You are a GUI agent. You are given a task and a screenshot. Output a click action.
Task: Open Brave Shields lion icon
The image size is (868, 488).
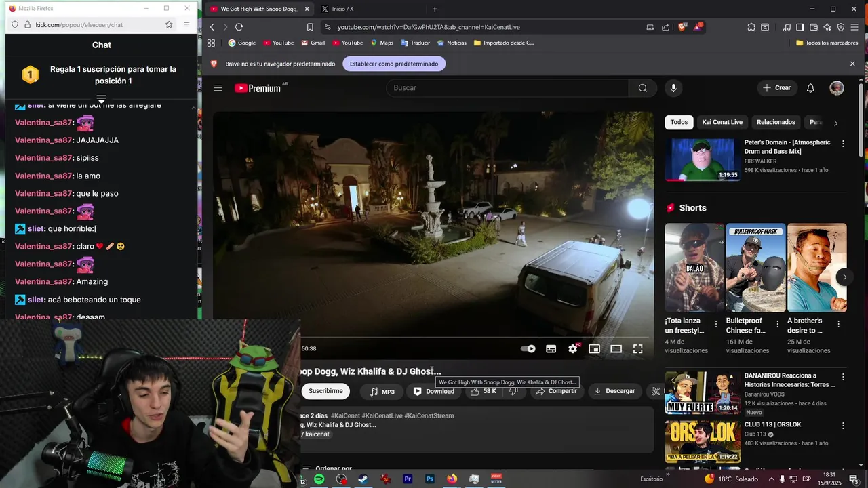click(x=682, y=27)
